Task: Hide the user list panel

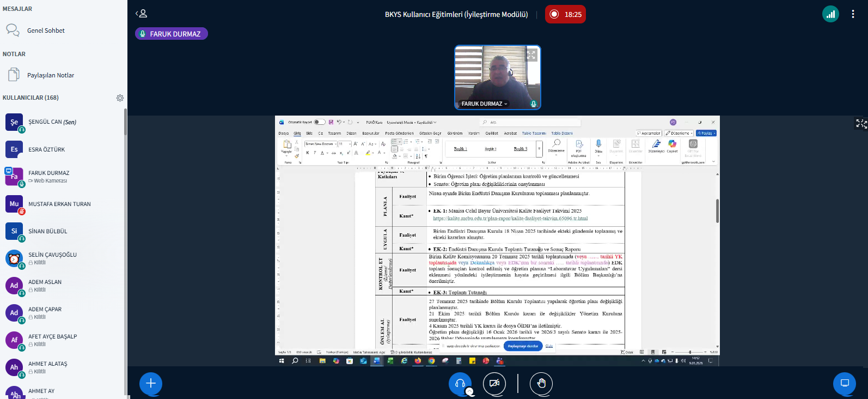Action: (x=142, y=14)
